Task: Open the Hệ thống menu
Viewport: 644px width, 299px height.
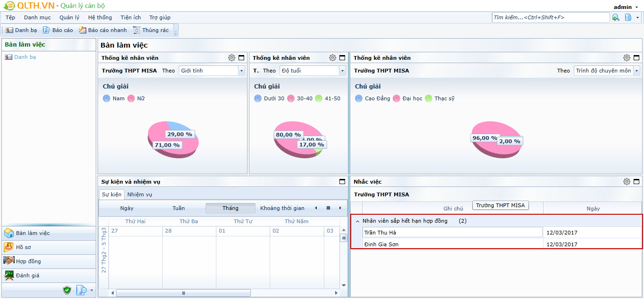Action: pos(100,17)
